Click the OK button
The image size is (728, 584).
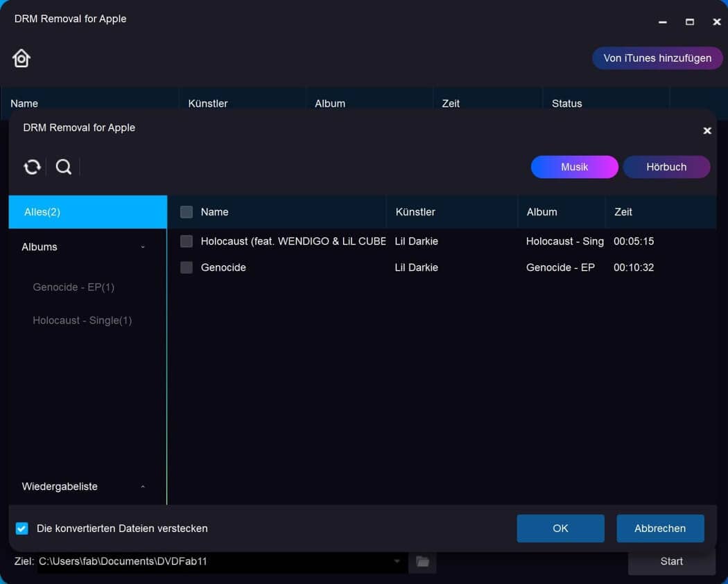[x=560, y=529]
